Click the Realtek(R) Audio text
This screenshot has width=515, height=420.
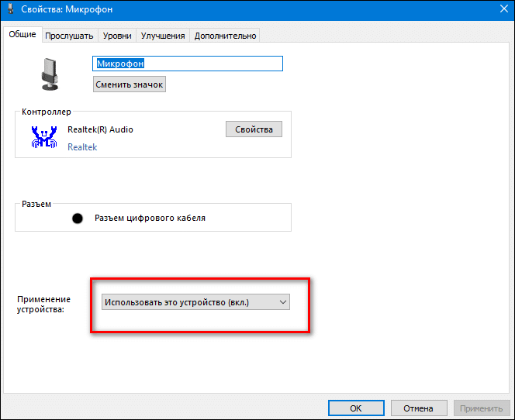click(x=100, y=129)
